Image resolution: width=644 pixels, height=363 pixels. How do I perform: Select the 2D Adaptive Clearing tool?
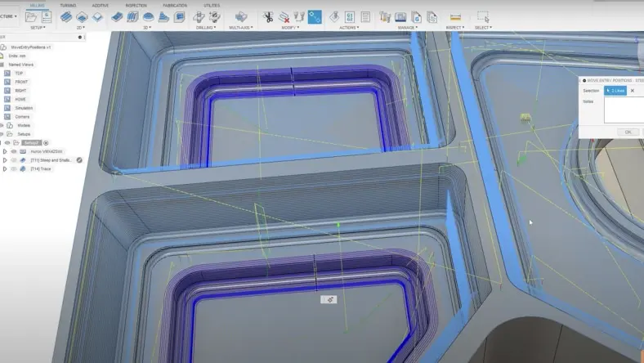click(x=66, y=17)
